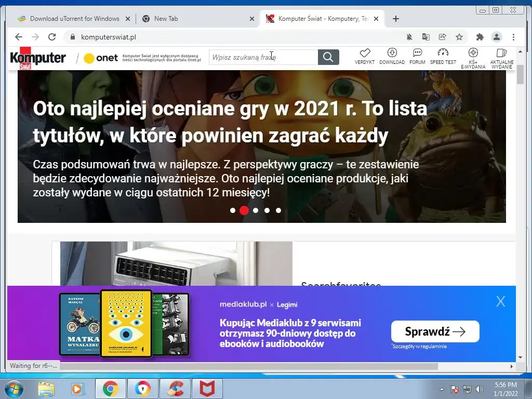Focus the Wpisz szukaną frazę search field
Screen dimensions: 532x399
click(263, 57)
